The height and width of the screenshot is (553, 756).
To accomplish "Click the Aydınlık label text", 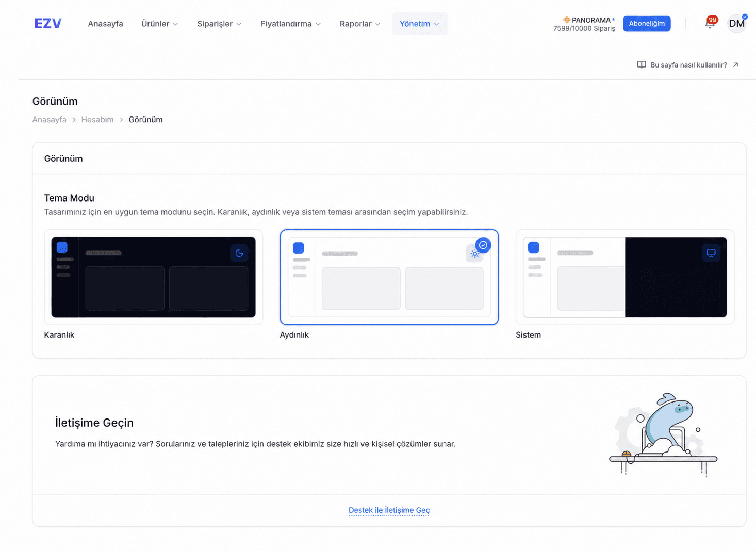I will coord(294,335).
